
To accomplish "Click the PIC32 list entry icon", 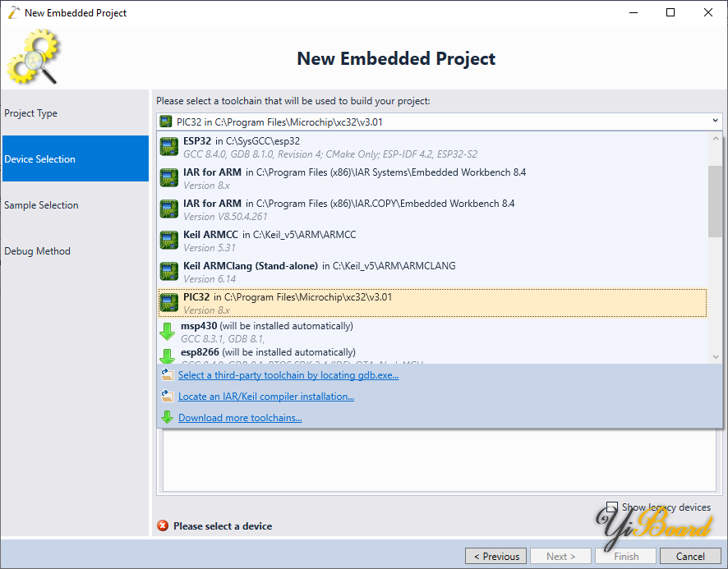I will pos(169,303).
